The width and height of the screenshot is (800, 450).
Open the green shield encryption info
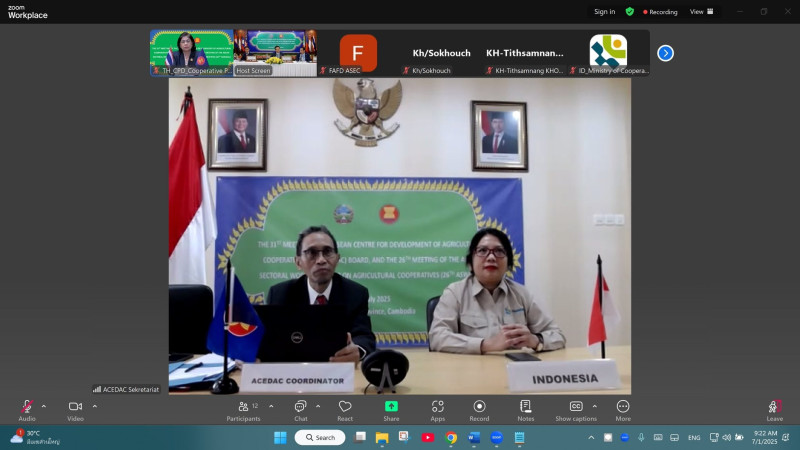click(630, 12)
